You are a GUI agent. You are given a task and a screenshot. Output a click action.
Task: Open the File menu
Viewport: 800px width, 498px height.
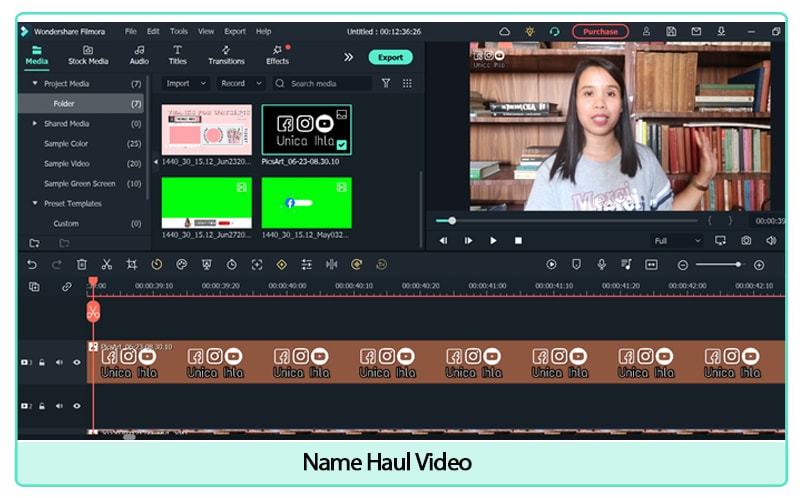pos(131,32)
